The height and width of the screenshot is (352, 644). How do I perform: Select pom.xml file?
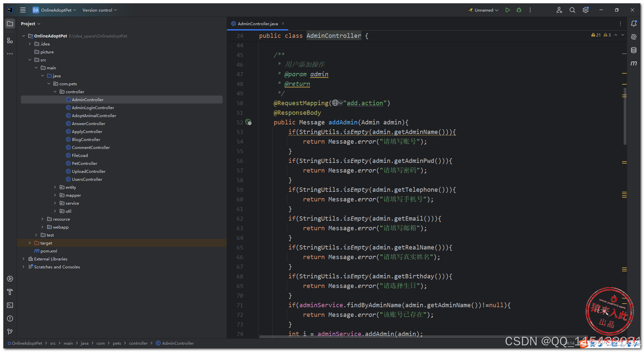49,251
